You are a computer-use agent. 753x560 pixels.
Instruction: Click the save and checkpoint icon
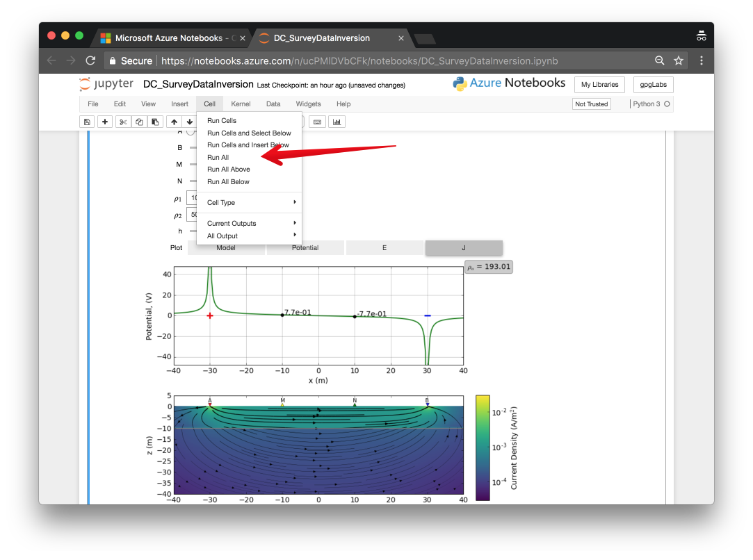(x=87, y=122)
